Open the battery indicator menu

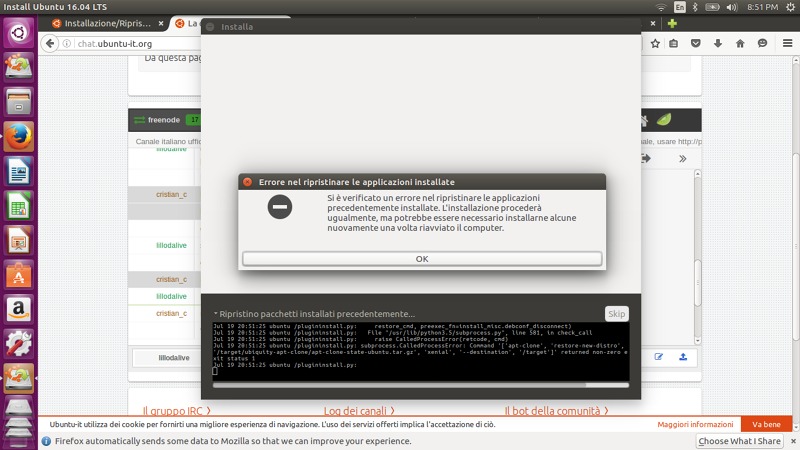click(x=712, y=7)
